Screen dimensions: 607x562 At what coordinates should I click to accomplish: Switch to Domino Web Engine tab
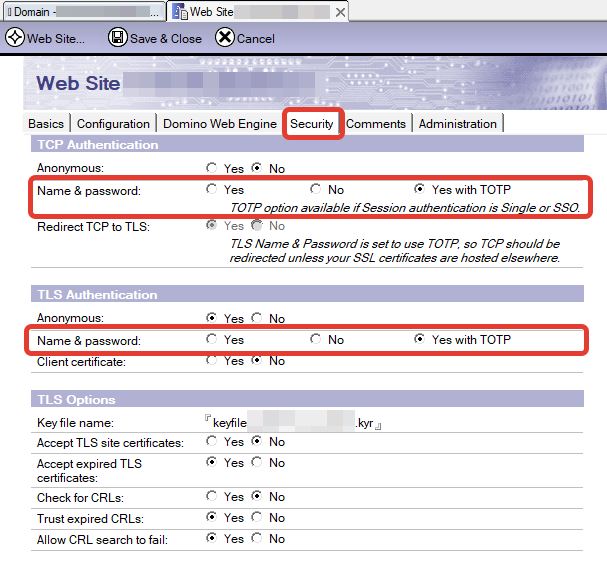(219, 124)
